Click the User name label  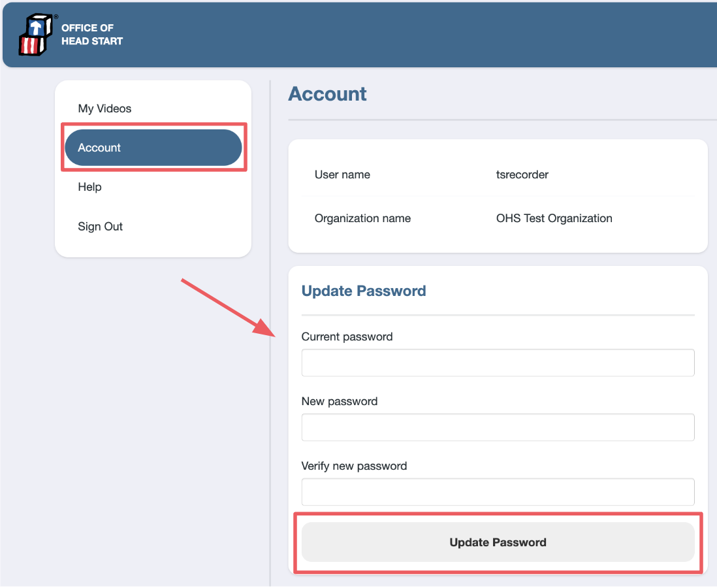[x=342, y=174]
